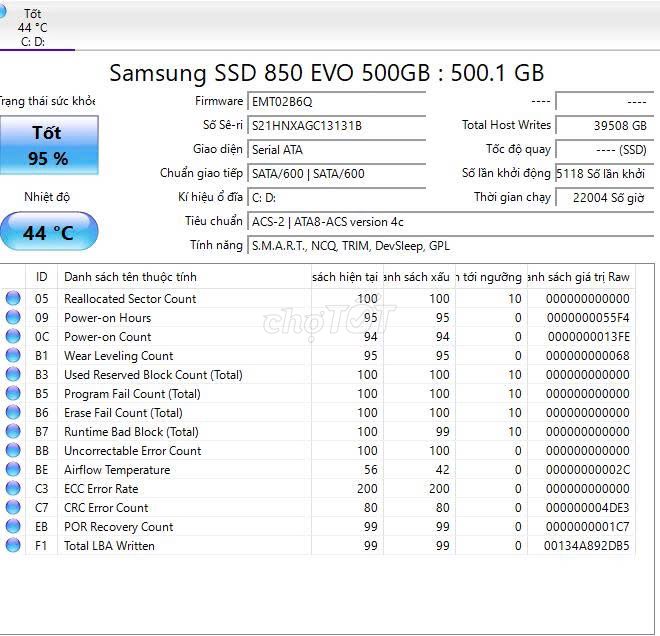Click the Samsung SSD 850 EVO title text
This screenshot has width=660, height=636.
[x=327, y=73]
